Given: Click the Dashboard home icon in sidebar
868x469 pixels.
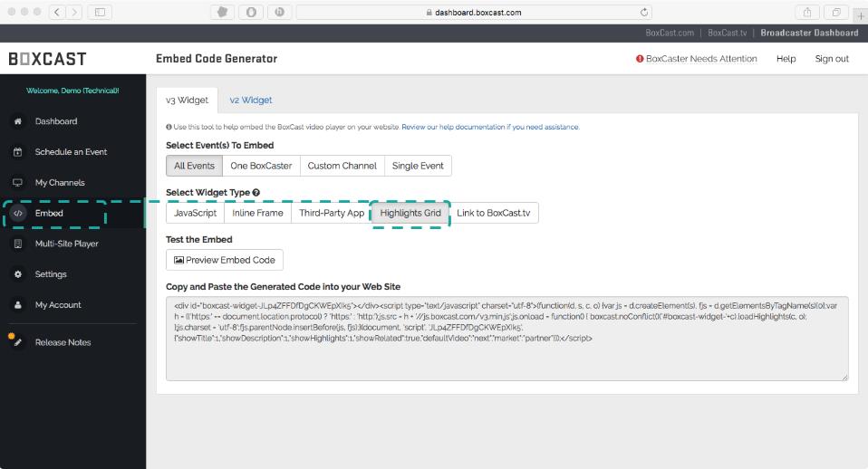Looking at the screenshot, I should [x=17, y=121].
